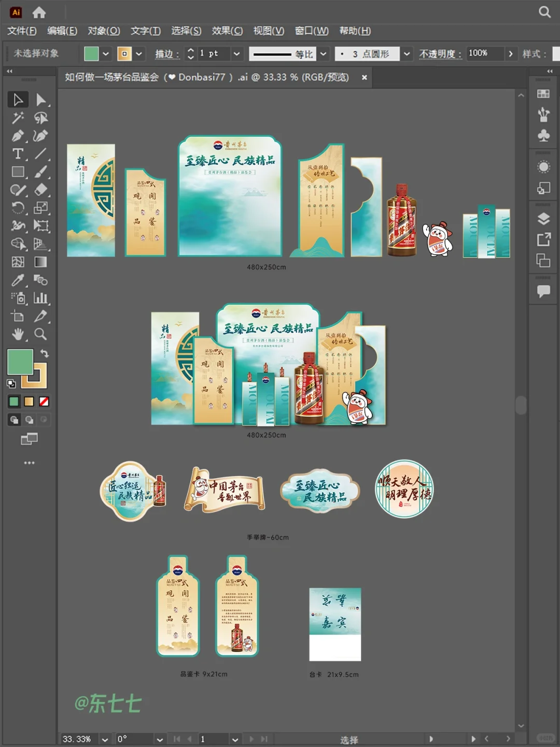
Task: Select the Curvature tool
Action: click(40, 136)
